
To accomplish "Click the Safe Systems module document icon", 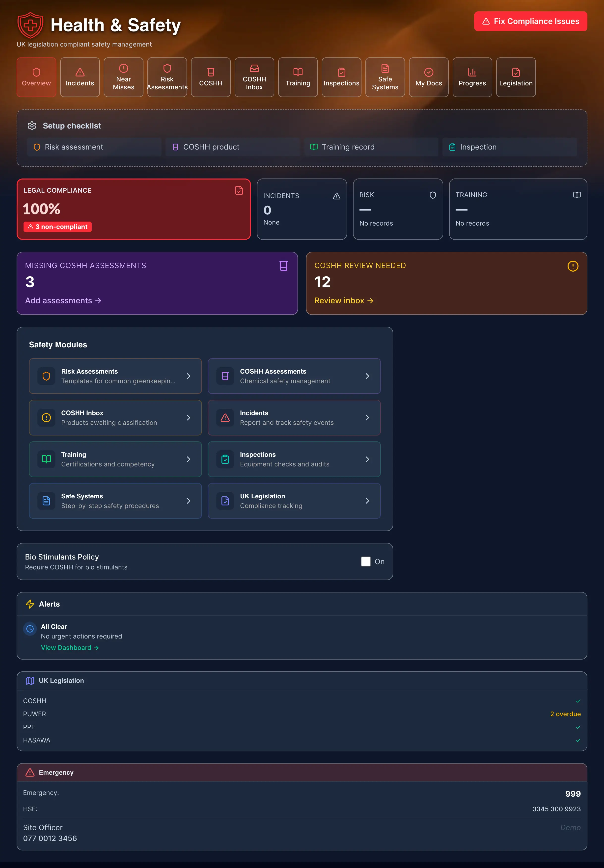I will [x=46, y=501].
